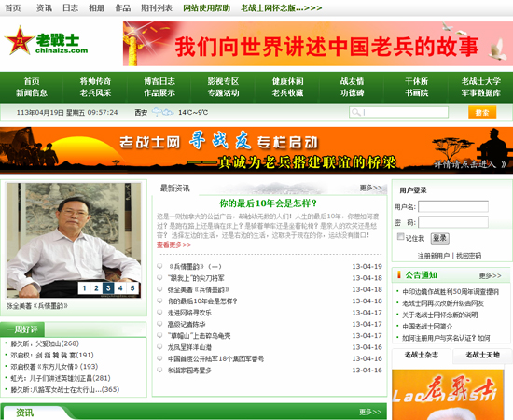
Task: Open 一周好评 item 虹光：儿子们讲述英雄刘正昌(281)
Action: pos(61,378)
